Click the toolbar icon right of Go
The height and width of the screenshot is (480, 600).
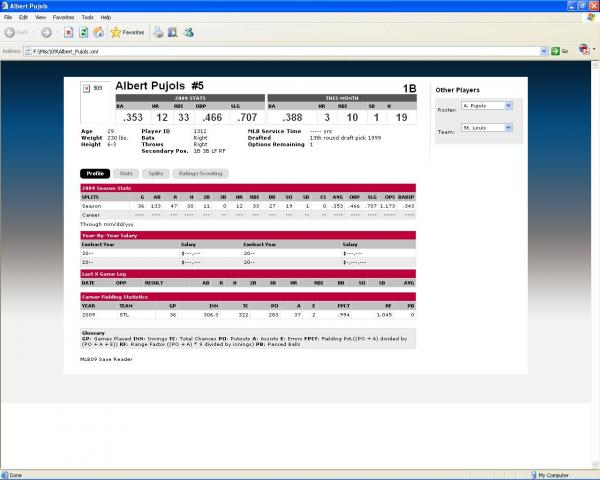(x=584, y=49)
